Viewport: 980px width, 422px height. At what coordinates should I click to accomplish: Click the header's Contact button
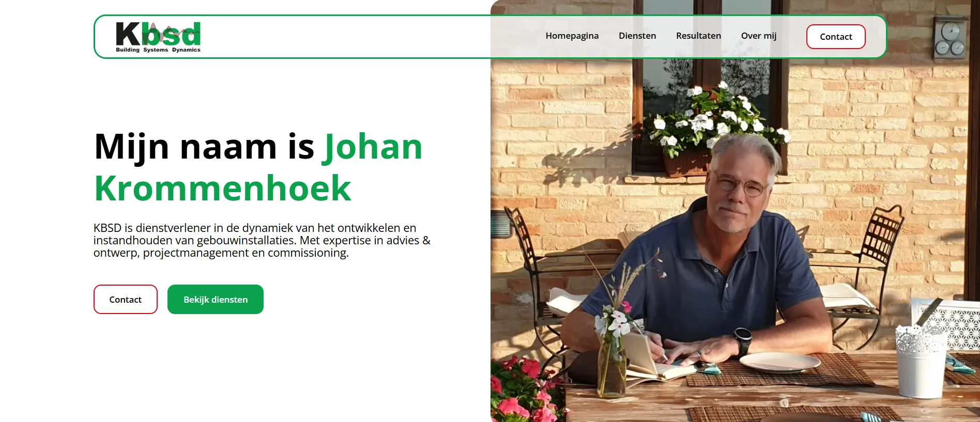click(836, 37)
